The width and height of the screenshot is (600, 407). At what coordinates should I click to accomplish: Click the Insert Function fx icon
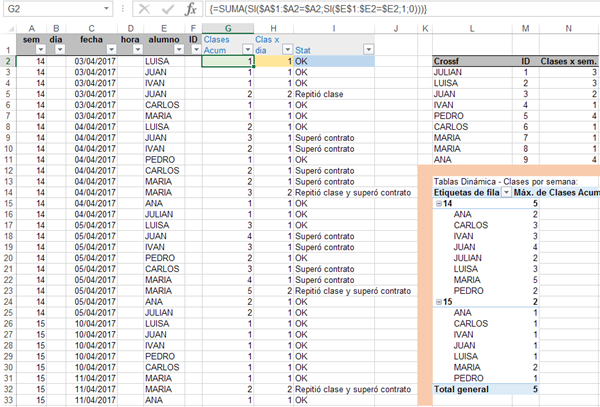pyautogui.click(x=192, y=9)
